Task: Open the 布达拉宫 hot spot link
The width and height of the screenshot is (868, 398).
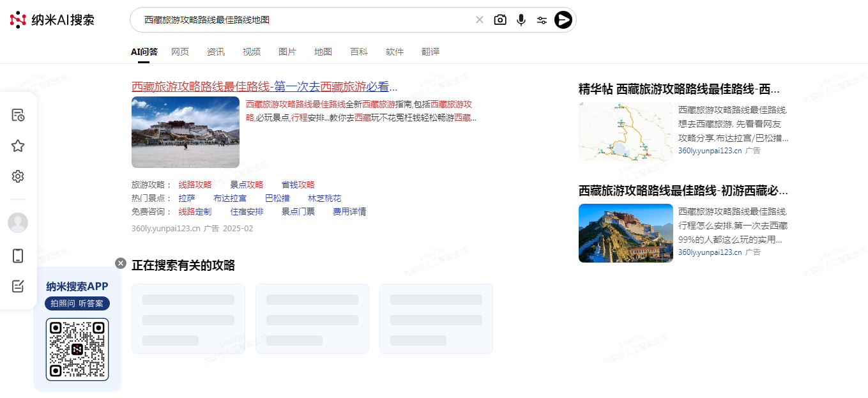Action: click(230, 197)
